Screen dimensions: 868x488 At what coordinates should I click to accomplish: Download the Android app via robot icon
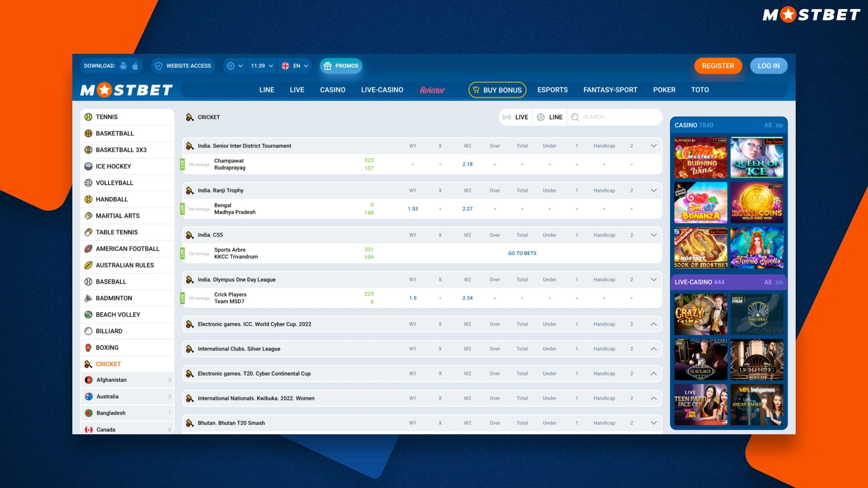[123, 66]
